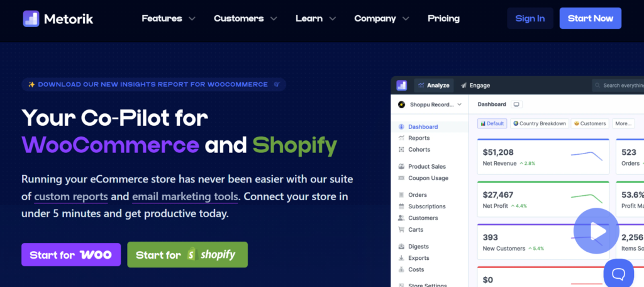Click the Reports sidebar icon
The height and width of the screenshot is (287, 644).
click(401, 138)
